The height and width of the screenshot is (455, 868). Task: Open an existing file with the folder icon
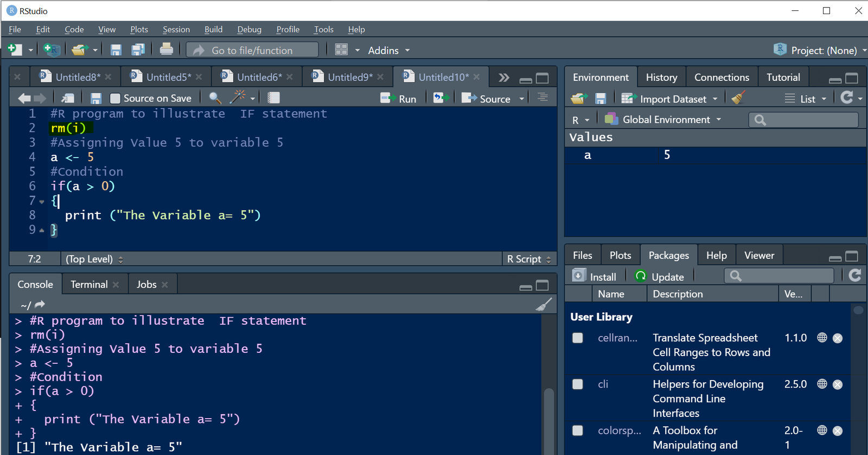click(80, 50)
